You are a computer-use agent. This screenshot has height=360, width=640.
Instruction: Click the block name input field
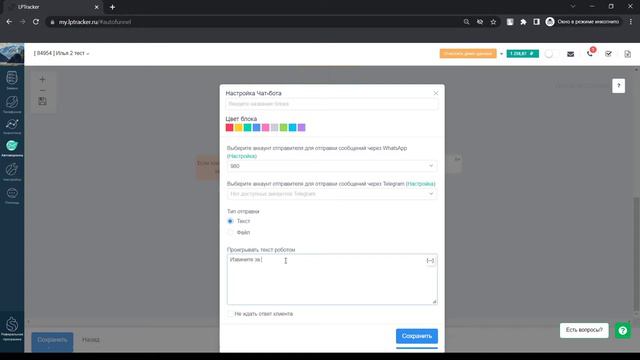(x=332, y=104)
